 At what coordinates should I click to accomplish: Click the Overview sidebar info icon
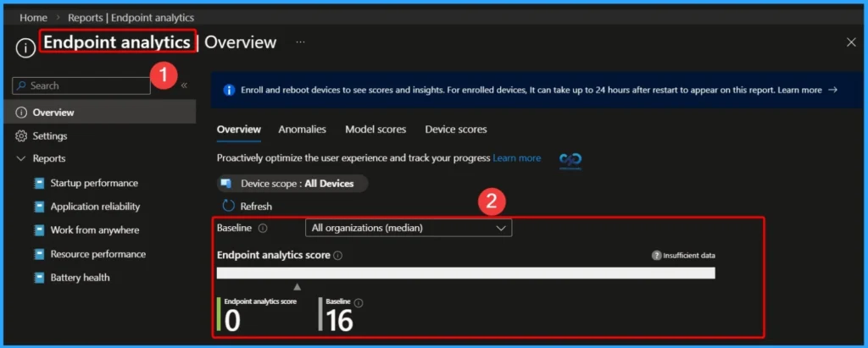pyautogui.click(x=21, y=113)
